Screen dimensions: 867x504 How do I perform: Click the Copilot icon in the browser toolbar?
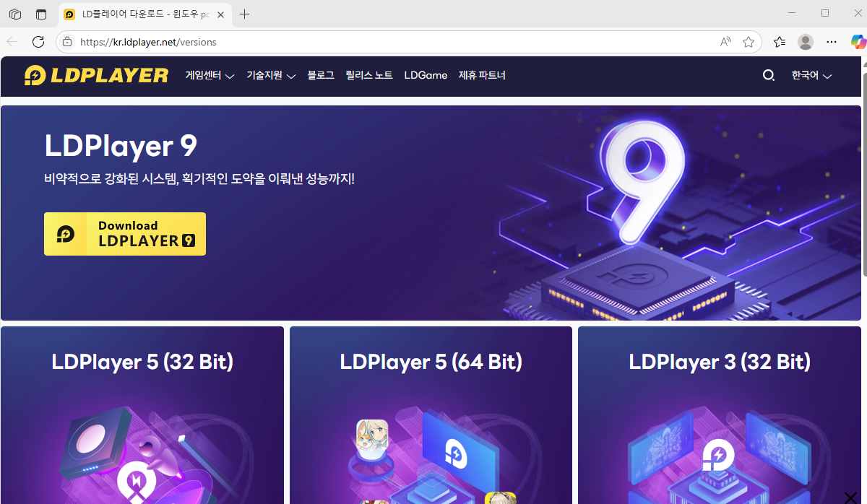(x=858, y=42)
